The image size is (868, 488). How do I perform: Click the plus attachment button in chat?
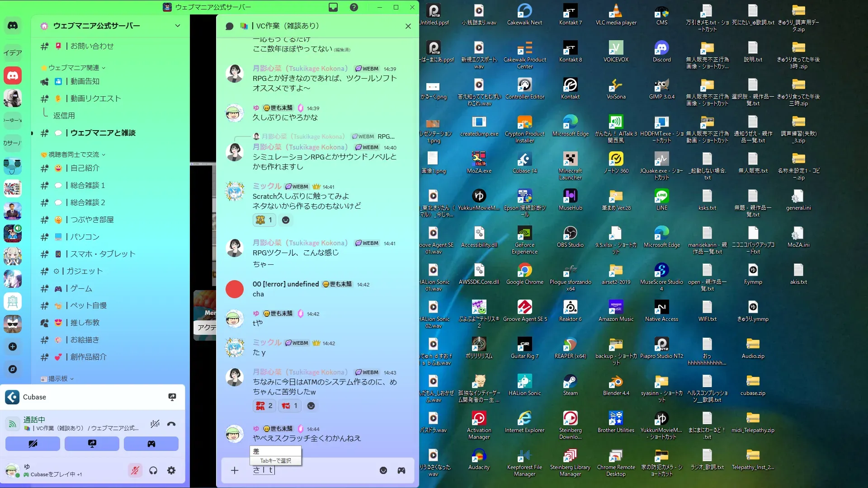[x=235, y=470]
